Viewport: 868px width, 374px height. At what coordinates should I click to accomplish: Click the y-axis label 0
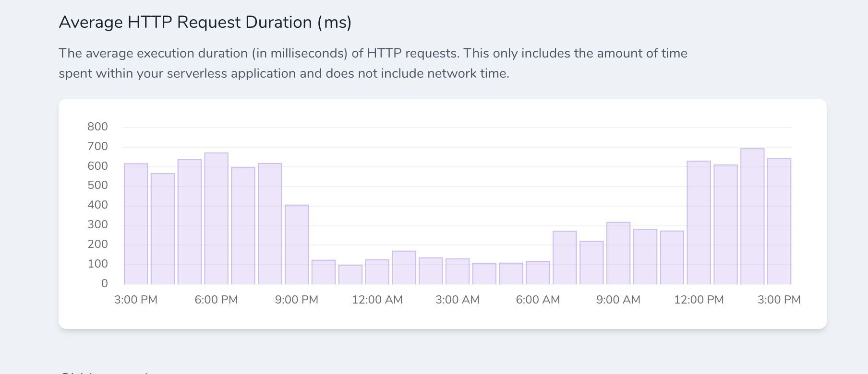(104, 283)
